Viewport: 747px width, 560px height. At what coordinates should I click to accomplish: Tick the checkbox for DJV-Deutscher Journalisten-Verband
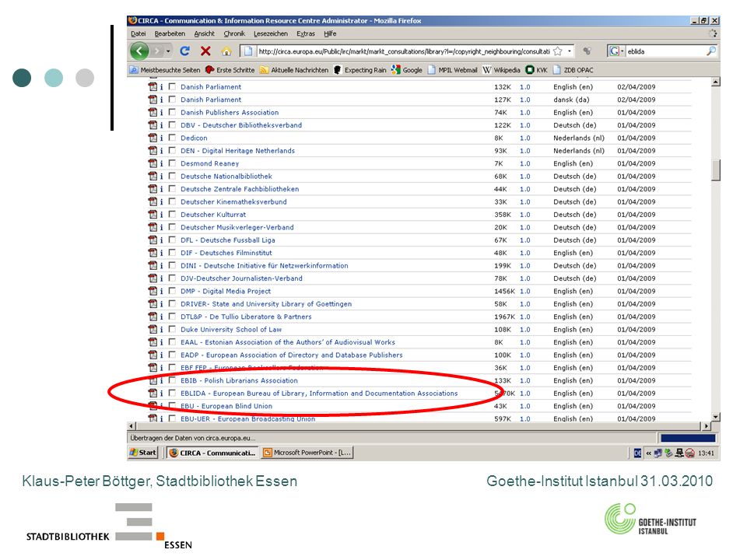pyautogui.click(x=172, y=278)
